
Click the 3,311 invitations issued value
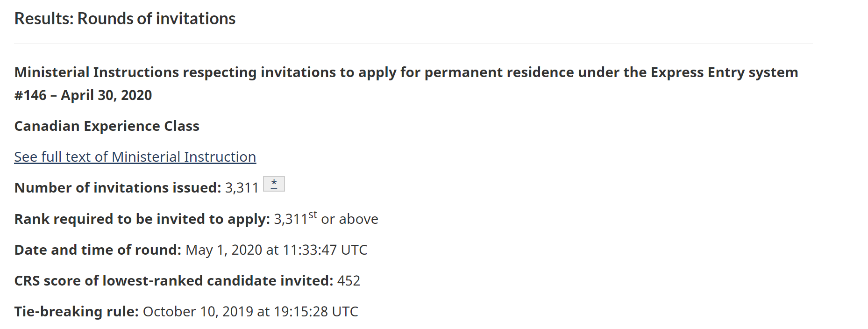click(242, 188)
